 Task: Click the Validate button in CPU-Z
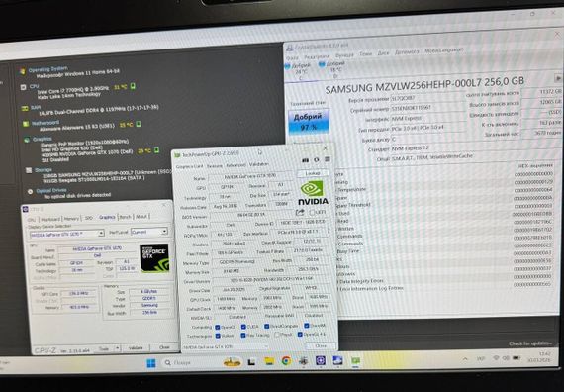click(136, 348)
